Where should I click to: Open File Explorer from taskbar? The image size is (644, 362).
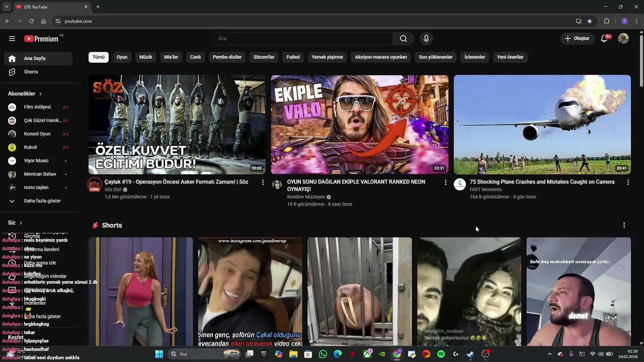click(293, 354)
